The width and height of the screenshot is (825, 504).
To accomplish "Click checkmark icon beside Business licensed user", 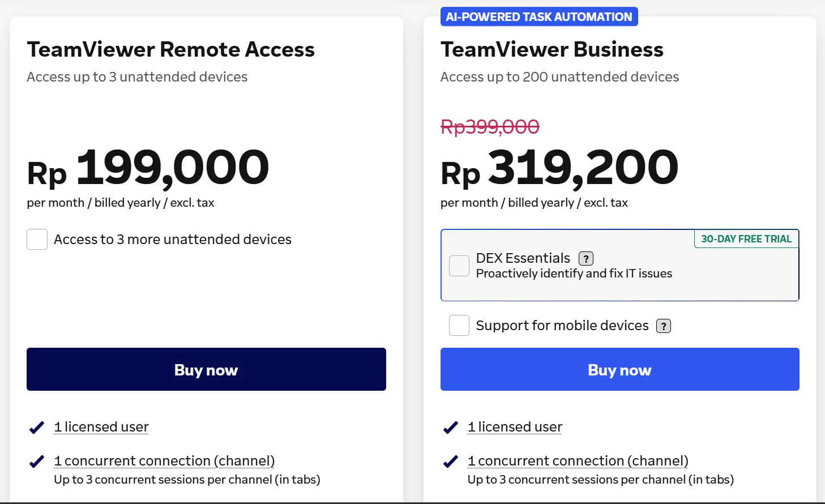I will point(451,428).
